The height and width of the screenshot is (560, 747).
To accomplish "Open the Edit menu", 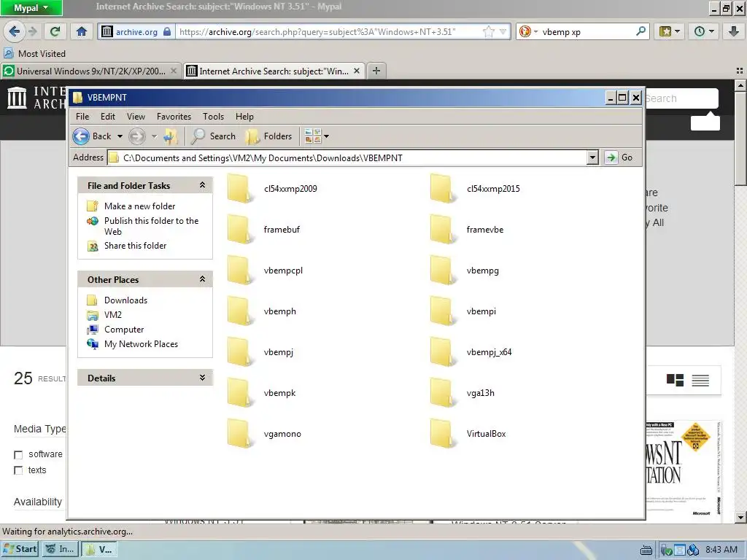I will [x=108, y=117].
